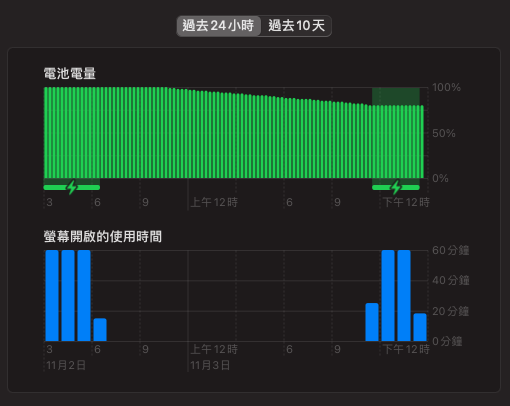Click the 11月3日 date label
Screen dimensions: 510x406
[x=210, y=365]
